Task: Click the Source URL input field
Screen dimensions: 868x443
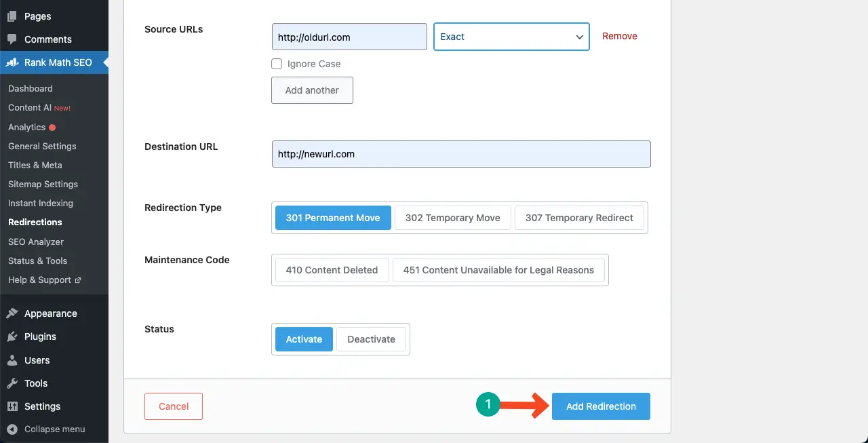Action: (349, 37)
